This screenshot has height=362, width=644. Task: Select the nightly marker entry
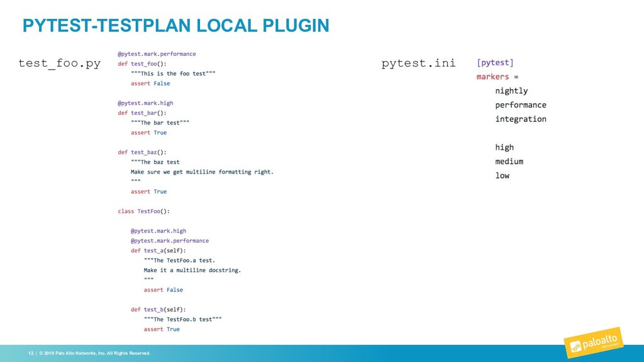point(511,91)
